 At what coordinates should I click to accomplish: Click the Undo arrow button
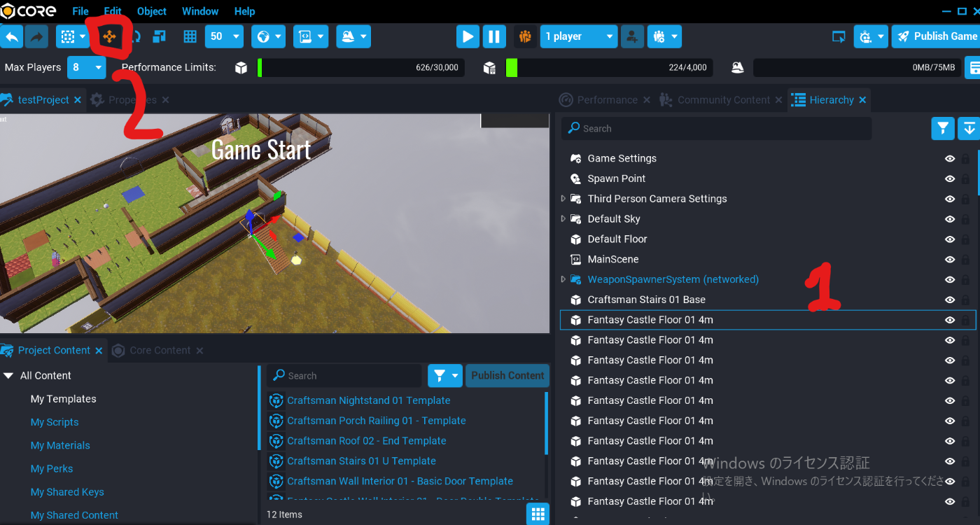click(11, 36)
